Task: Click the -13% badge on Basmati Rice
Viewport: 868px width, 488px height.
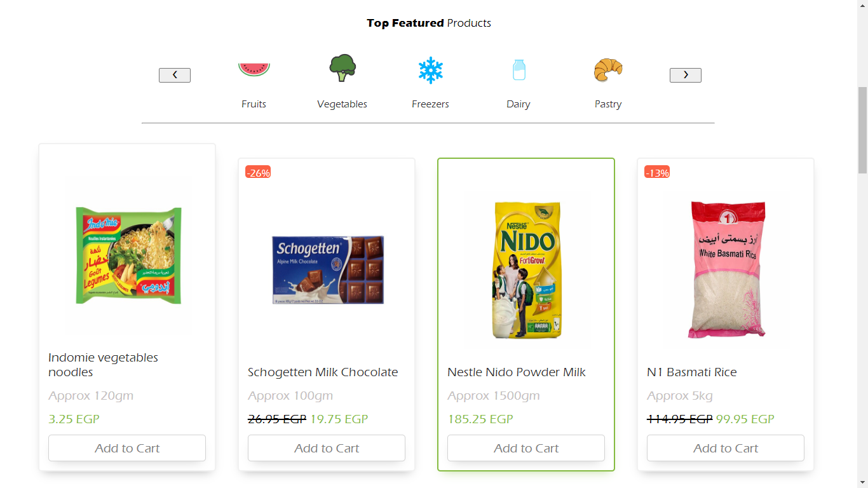Action: 656,172
